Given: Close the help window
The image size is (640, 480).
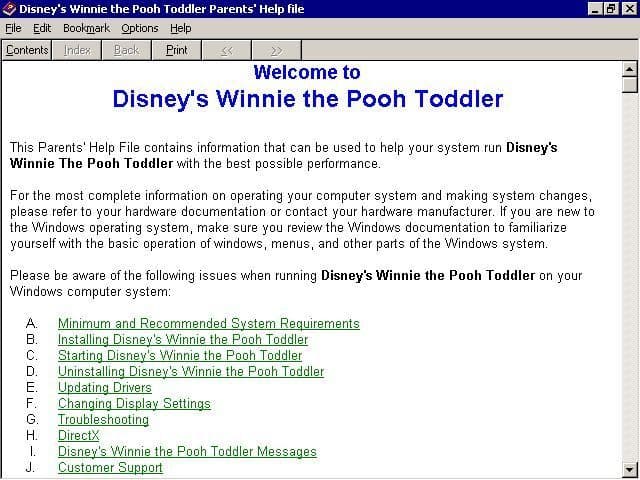Looking at the screenshot, I should point(629,9).
